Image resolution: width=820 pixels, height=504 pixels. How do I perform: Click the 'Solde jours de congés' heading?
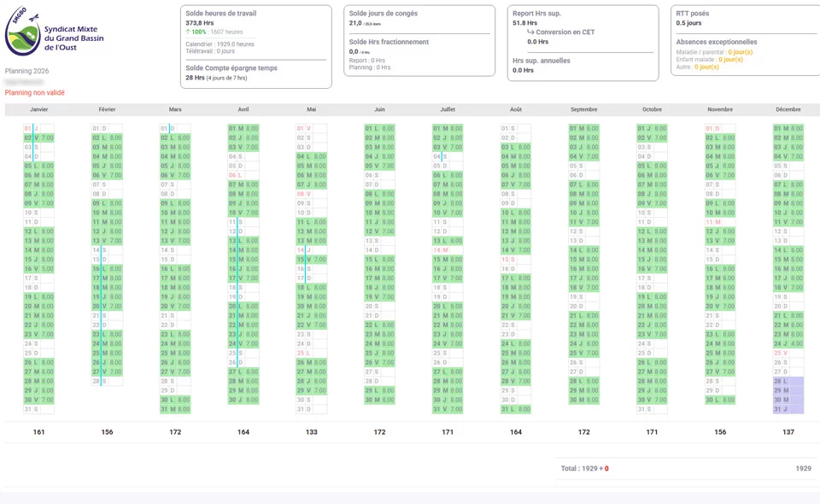click(383, 14)
